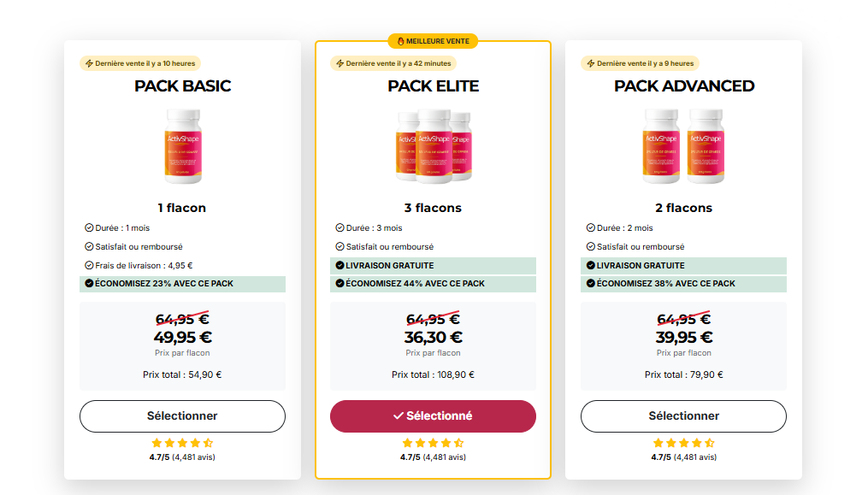868x495 pixels.
Task: Click the three bottles Pack Elite image
Action: pos(433,146)
